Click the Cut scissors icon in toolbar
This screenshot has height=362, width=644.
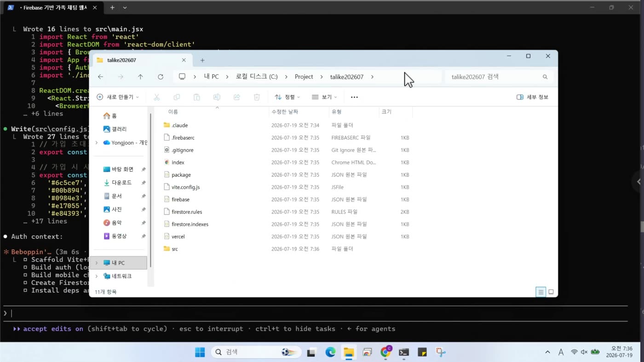coord(156,97)
